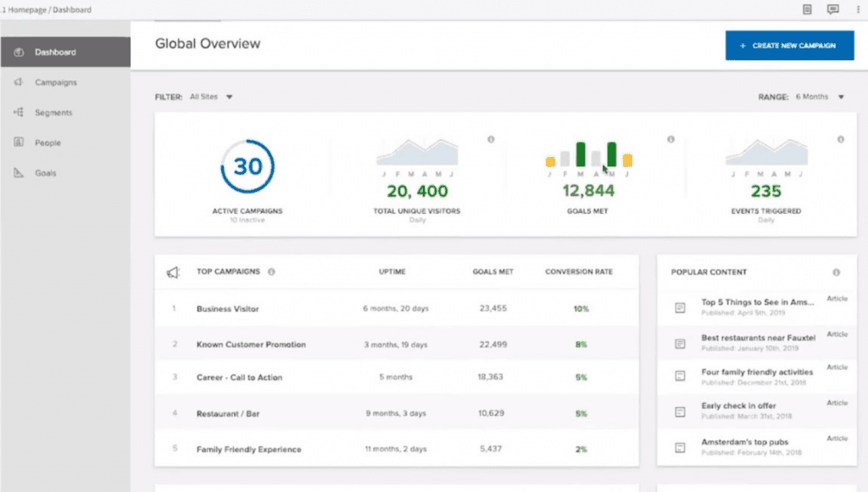Click uptime 11 months, 2 days
Screen dimensions: 868x492
click(396, 450)
